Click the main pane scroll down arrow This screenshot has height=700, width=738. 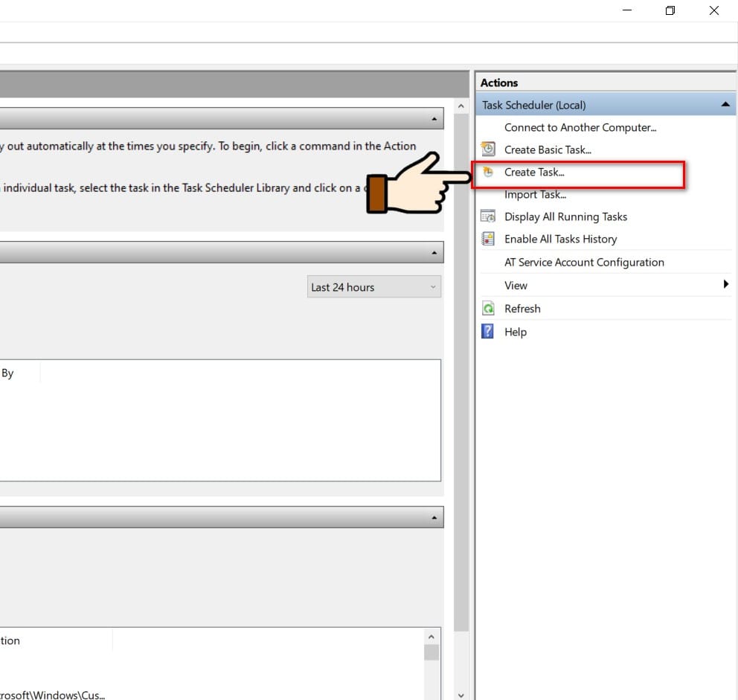tap(461, 696)
